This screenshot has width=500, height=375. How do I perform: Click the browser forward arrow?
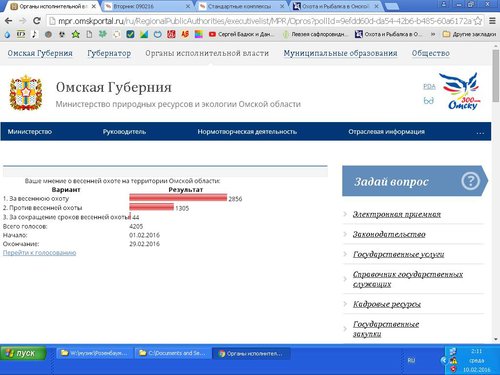click(23, 21)
